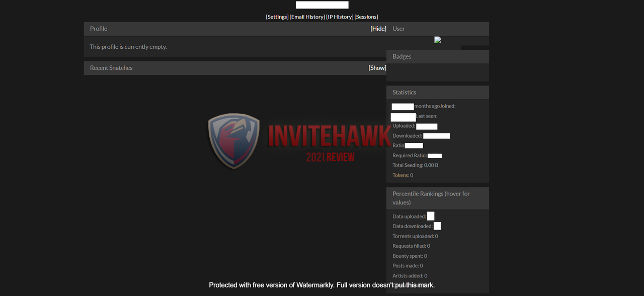Click the Data downloaded ranking row
This screenshot has height=296, width=644.
click(x=417, y=226)
